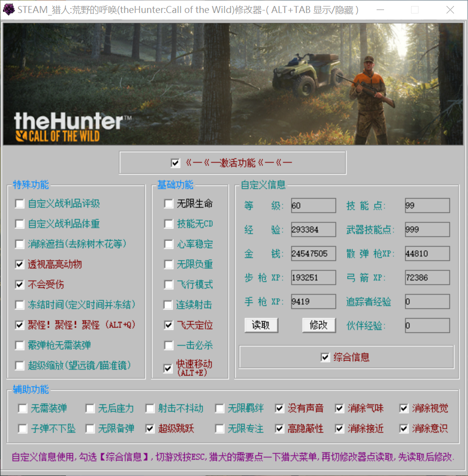Select the 追踪者经验 input field
Screen dimensions: 468x476
pyautogui.click(x=427, y=301)
